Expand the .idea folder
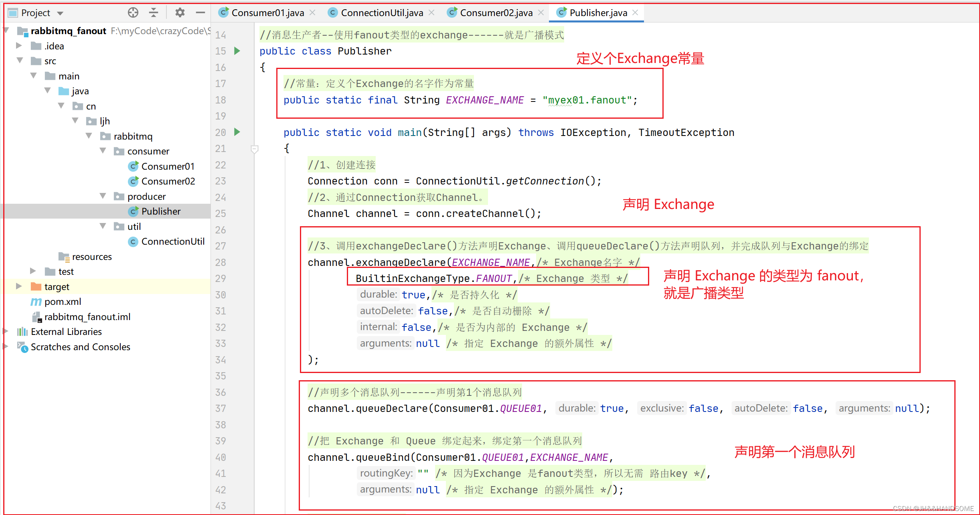The width and height of the screenshot is (980, 515). click(19, 46)
